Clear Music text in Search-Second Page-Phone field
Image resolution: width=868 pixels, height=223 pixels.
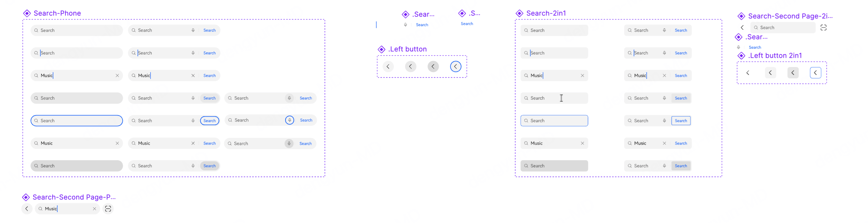tap(94, 209)
